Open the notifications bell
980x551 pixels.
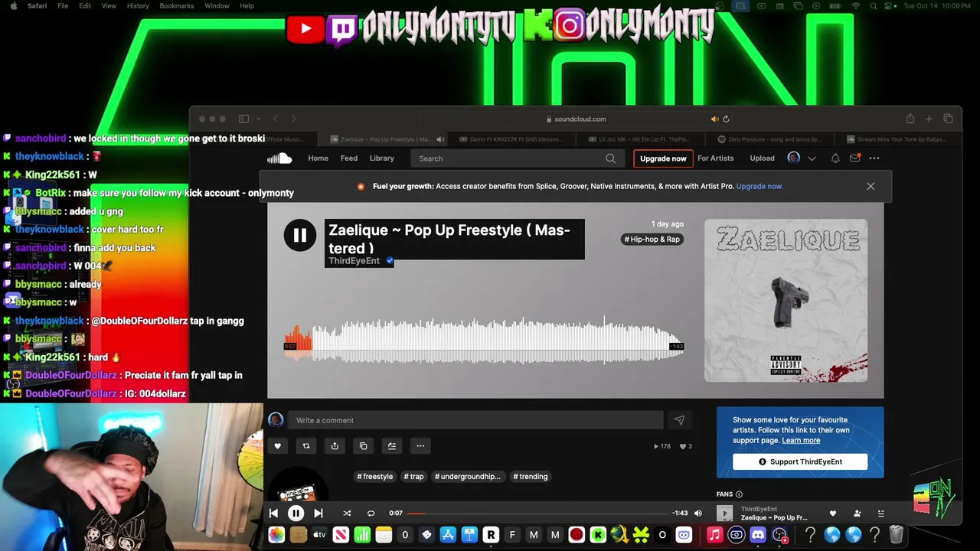pos(835,158)
